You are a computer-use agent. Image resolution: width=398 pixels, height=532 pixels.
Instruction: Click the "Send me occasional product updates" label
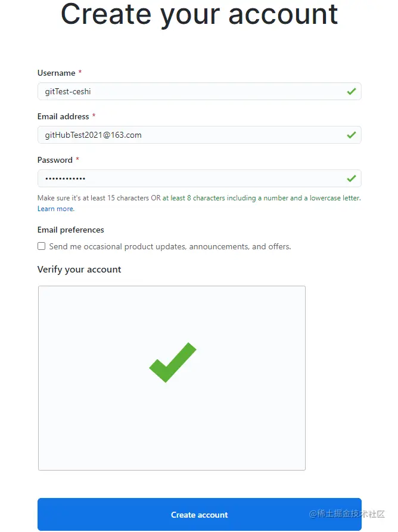170,246
